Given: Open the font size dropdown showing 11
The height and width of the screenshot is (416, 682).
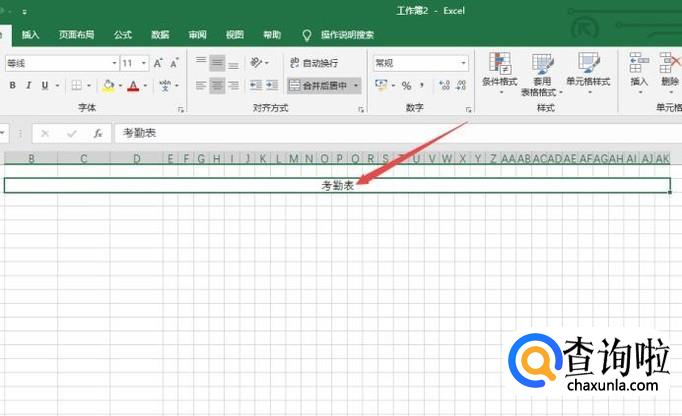Looking at the screenshot, I should point(134,64).
